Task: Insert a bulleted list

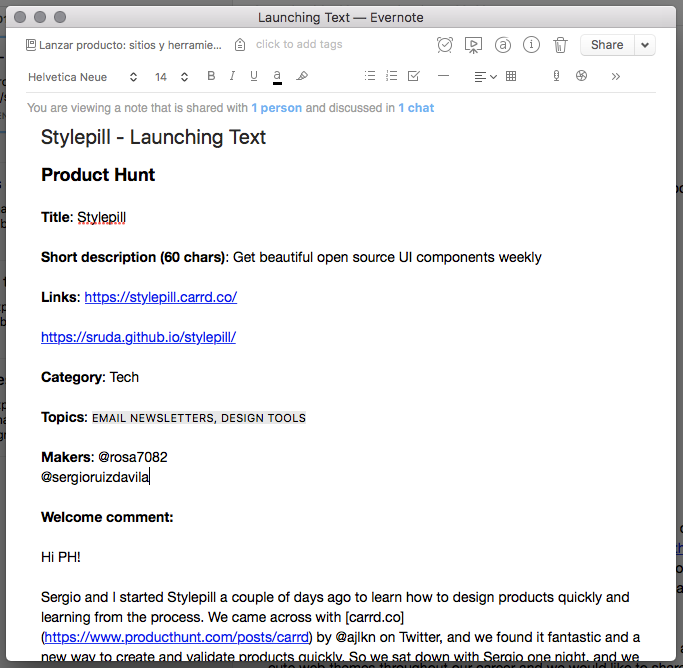Action: pyautogui.click(x=370, y=76)
